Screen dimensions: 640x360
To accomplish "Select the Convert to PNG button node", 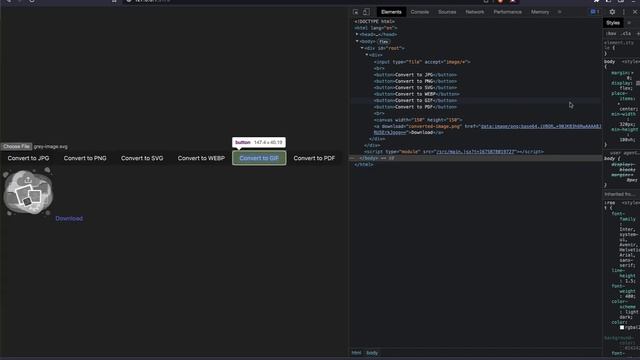I will point(416,81).
